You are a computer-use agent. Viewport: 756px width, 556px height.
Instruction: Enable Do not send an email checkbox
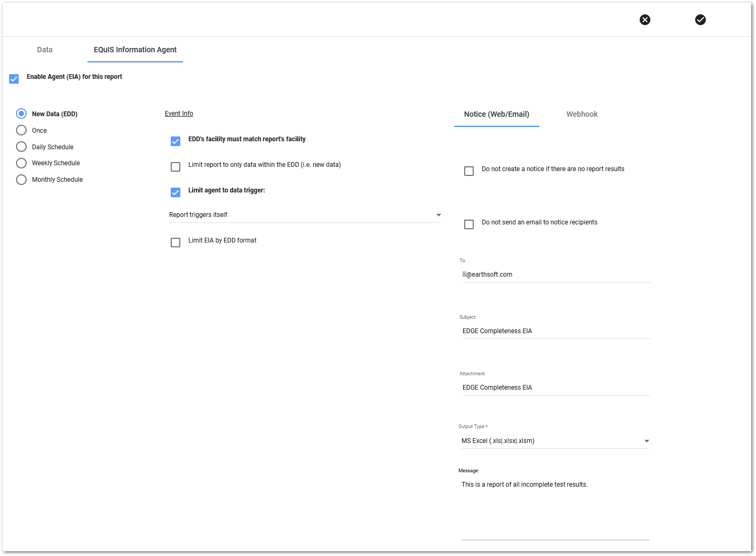tap(469, 224)
